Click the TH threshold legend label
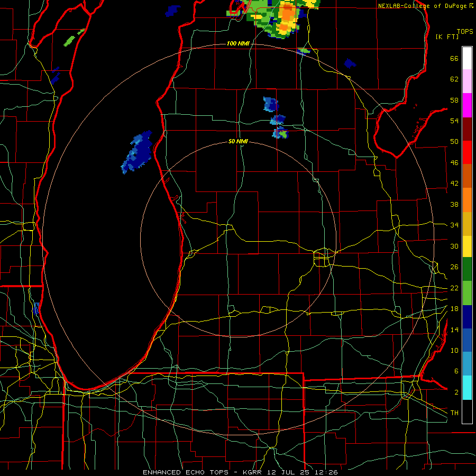Image resolution: width=476 pixels, height=476 pixels. coord(454,413)
